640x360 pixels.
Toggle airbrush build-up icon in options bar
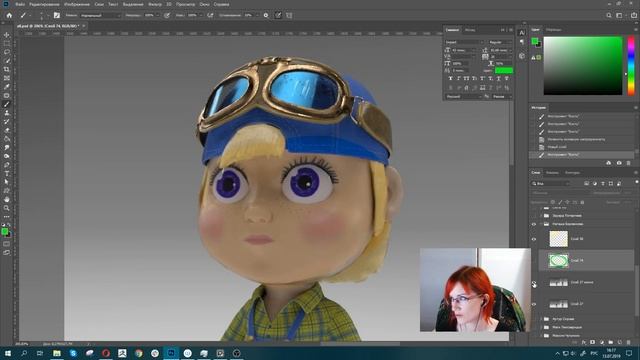tap(210, 15)
